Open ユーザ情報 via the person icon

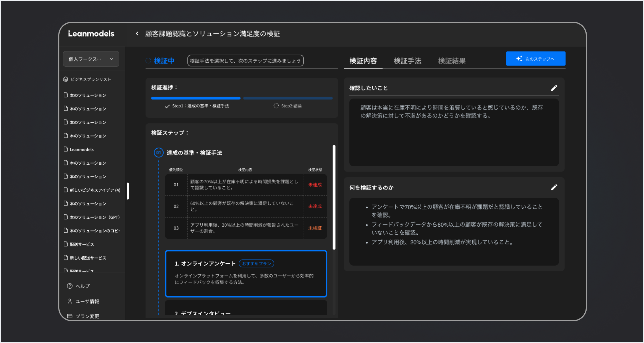point(70,301)
